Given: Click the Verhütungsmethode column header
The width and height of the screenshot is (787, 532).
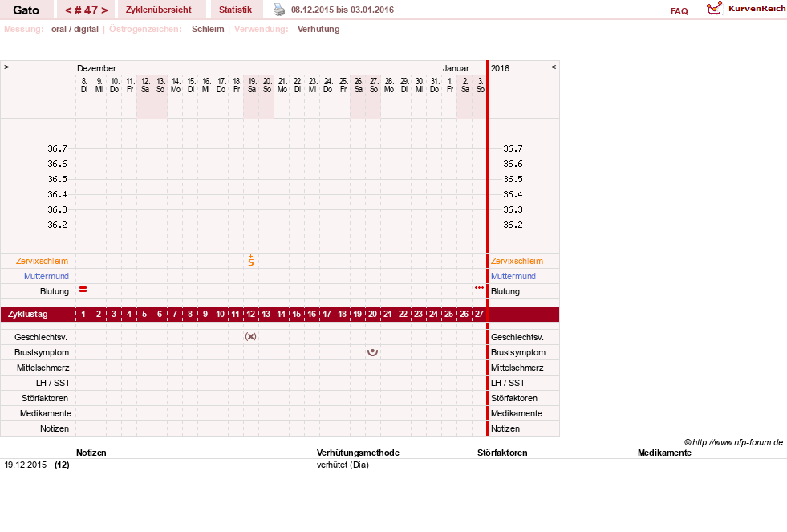Looking at the screenshot, I should click(x=358, y=453).
